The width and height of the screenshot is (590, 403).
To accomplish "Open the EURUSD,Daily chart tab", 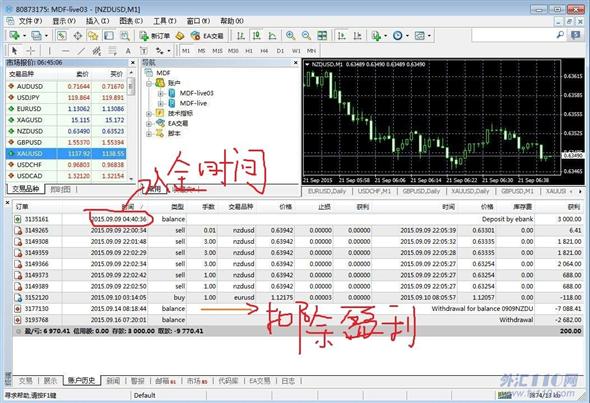I will (x=327, y=191).
